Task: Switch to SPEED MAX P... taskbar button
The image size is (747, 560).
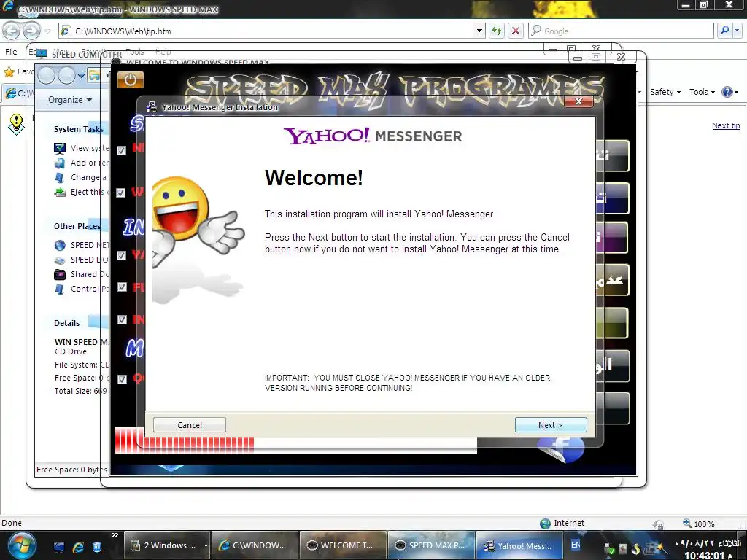Action: tap(432, 545)
